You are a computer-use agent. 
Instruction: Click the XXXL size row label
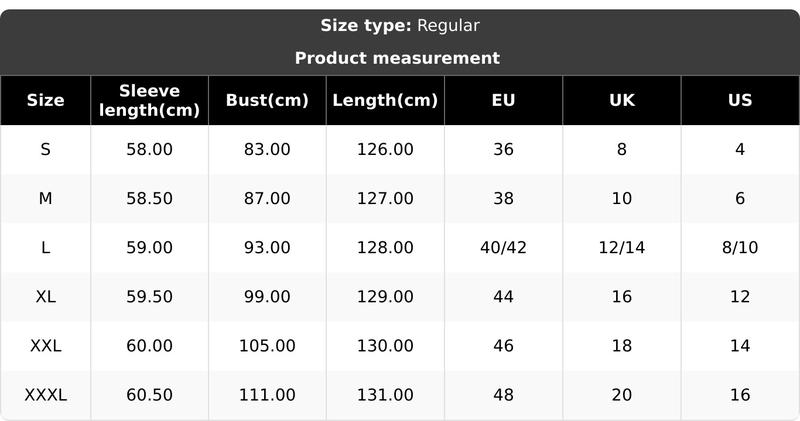(x=45, y=395)
